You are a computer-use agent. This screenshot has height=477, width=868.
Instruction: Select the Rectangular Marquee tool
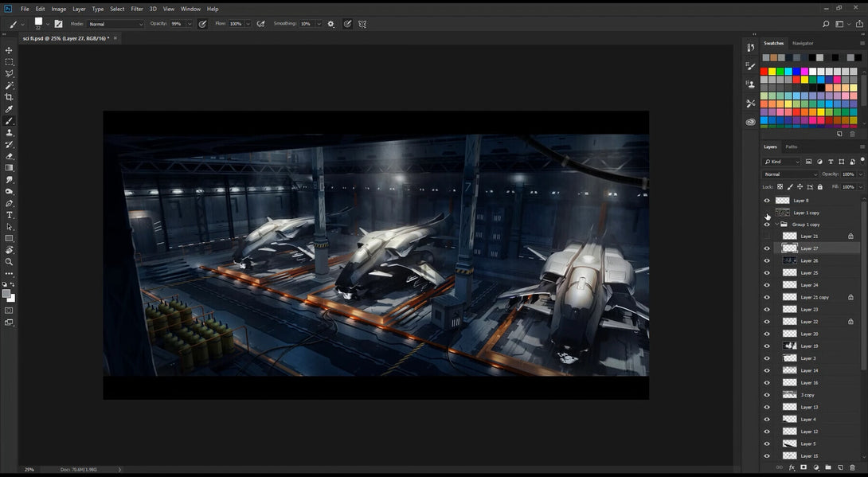point(9,62)
